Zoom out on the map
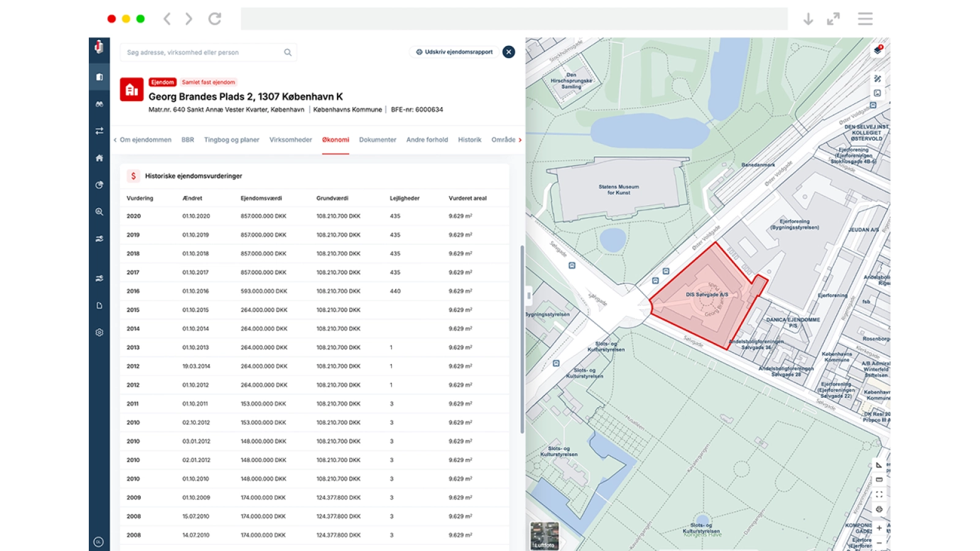Viewport: 980px width, 551px height. [x=879, y=542]
